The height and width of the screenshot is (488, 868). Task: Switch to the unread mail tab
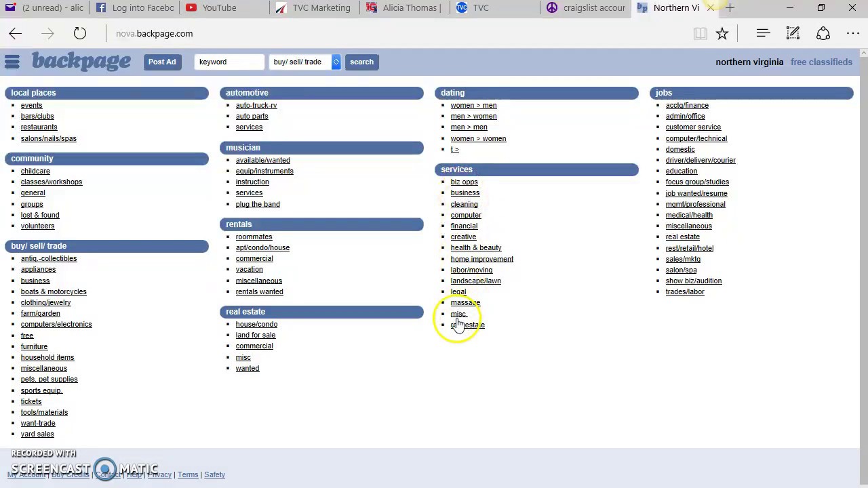[45, 8]
